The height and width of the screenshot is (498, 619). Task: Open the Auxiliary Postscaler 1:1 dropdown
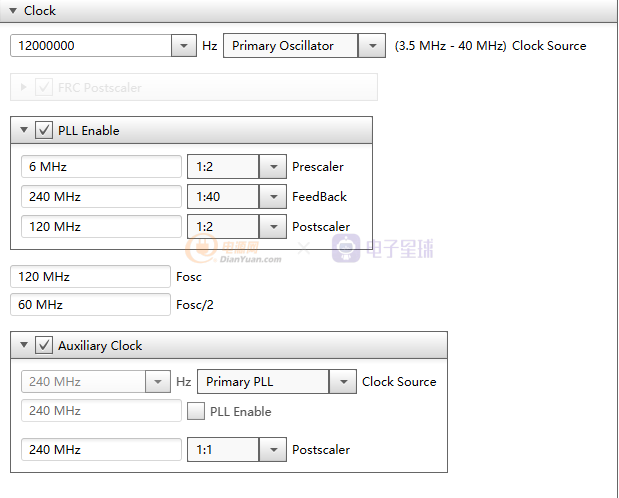pyautogui.click(x=272, y=450)
